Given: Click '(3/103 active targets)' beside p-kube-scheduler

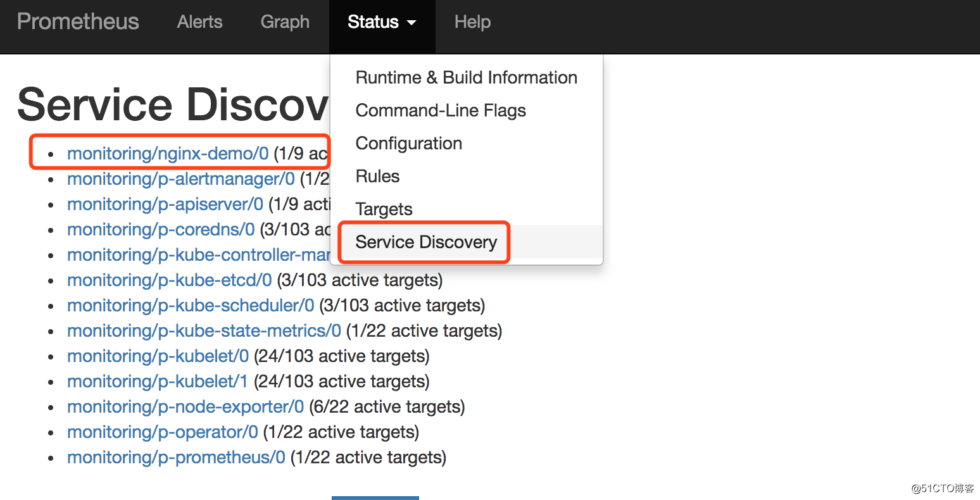Looking at the screenshot, I should (x=403, y=305).
